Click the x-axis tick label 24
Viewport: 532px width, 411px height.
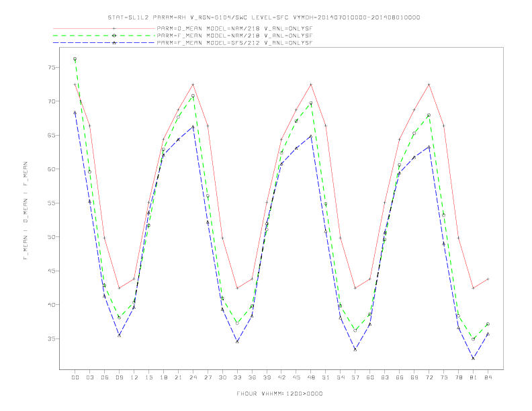click(193, 377)
